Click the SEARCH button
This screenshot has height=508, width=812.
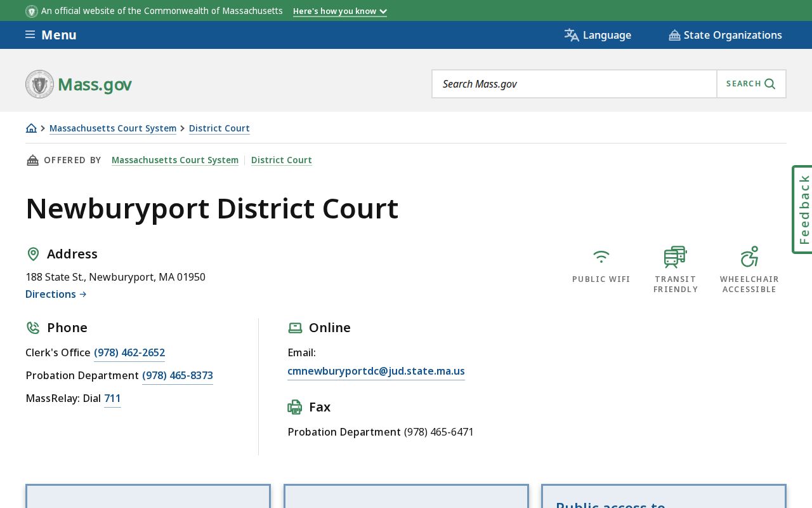[751, 84]
